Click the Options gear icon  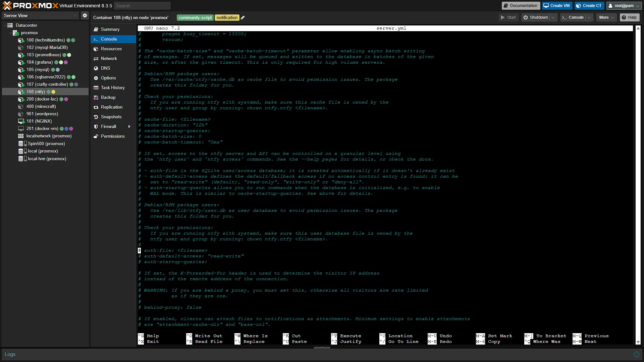(x=96, y=78)
